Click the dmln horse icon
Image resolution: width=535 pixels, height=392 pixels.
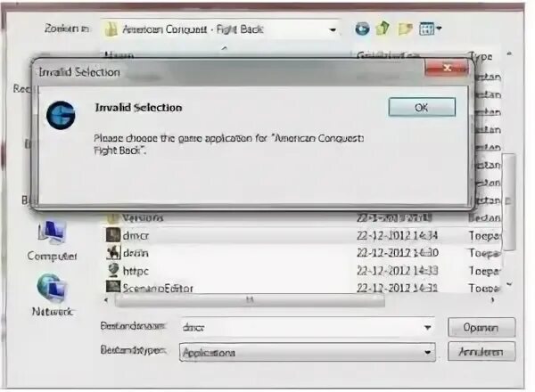click(113, 253)
